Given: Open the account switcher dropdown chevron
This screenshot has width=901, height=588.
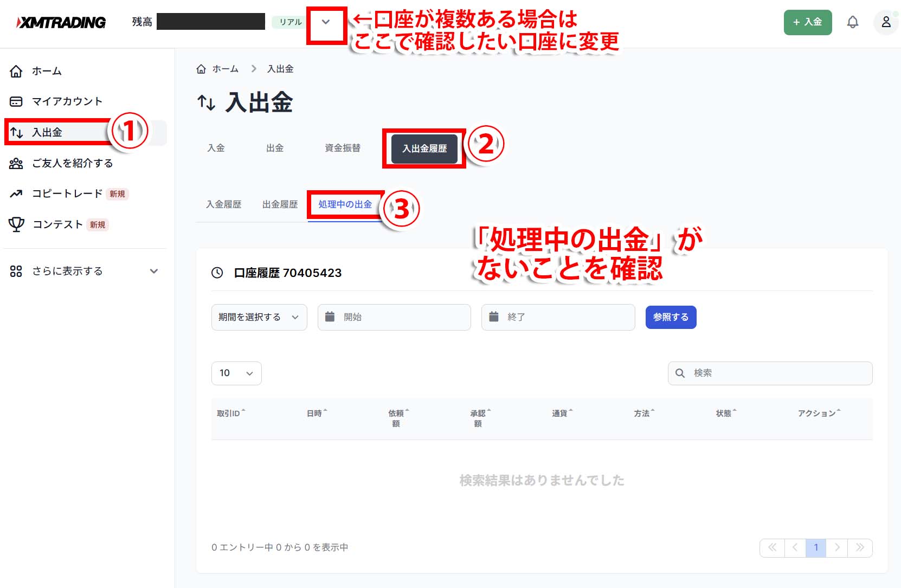Looking at the screenshot, I should pyautogui.click(x=326, y=22).
